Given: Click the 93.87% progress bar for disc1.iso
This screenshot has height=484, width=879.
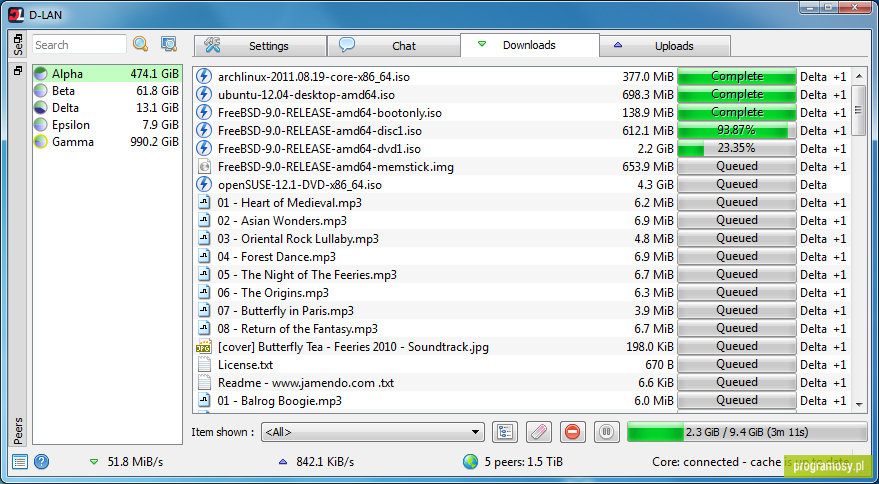Looking at the screenshot, I should pyautogui.click(x=737, y=131).
